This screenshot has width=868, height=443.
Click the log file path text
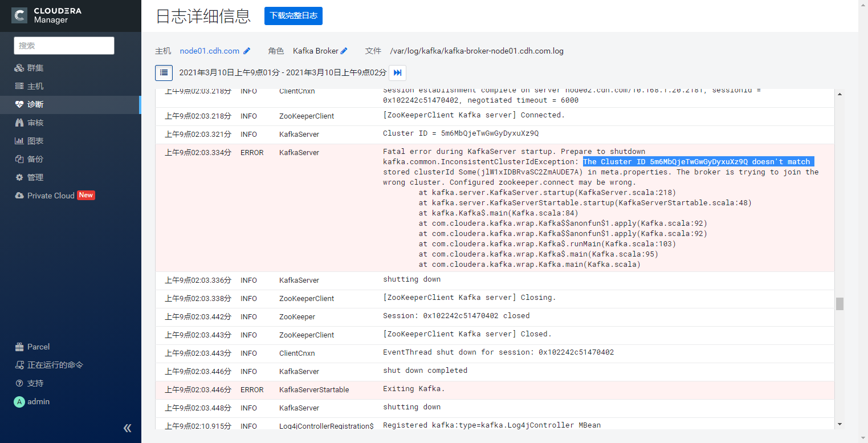(x=476, y=51)
